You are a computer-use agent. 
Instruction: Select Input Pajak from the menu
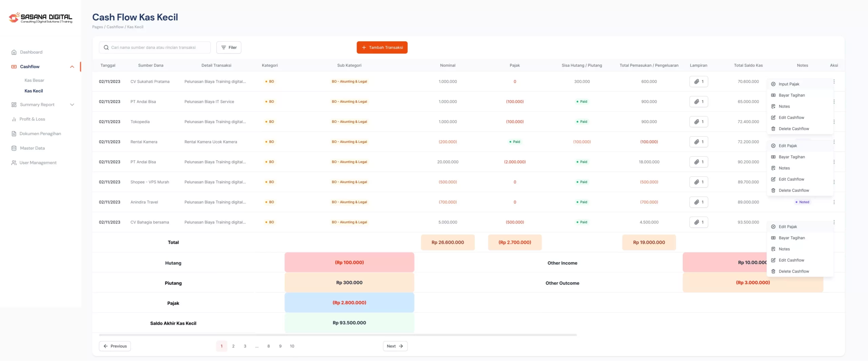800,84
